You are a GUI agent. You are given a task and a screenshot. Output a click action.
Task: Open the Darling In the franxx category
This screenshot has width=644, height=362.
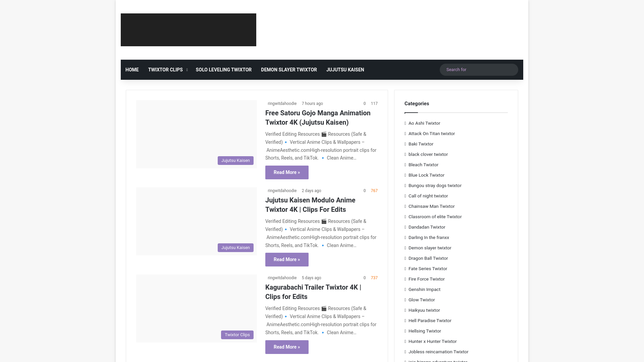(x=429, y=238)
